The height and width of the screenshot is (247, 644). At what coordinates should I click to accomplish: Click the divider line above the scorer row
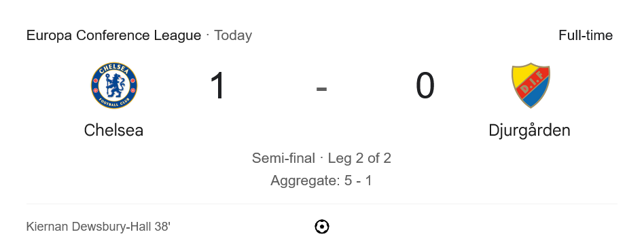(x=321, y=204)
